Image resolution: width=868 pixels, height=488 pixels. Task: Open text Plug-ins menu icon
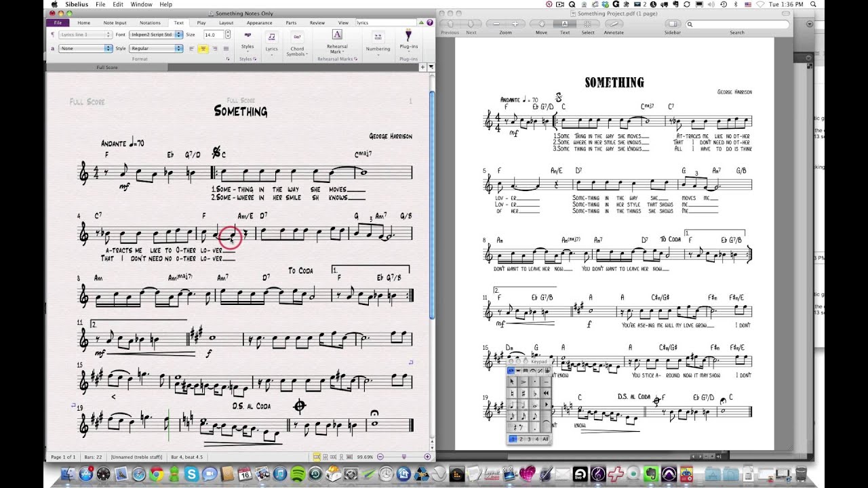click(x=408, y=35)
